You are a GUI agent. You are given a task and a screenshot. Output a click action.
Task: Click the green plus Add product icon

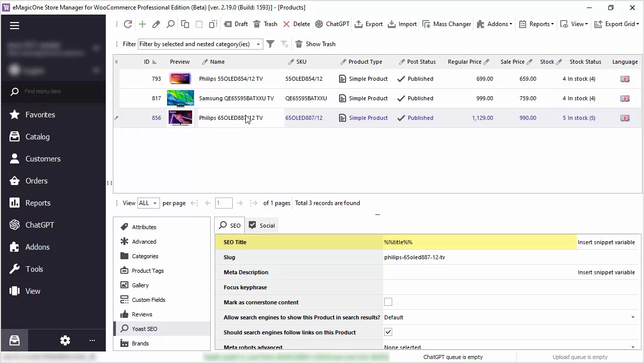pos(142,24)
